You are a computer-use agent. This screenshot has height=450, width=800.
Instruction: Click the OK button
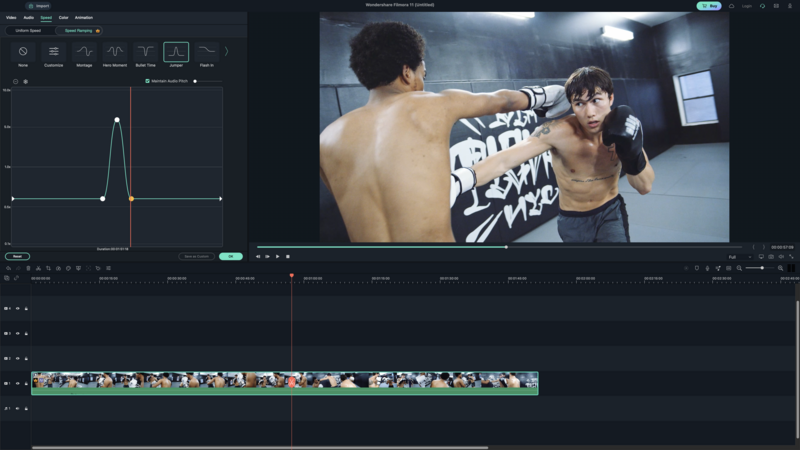pos(231,257)
